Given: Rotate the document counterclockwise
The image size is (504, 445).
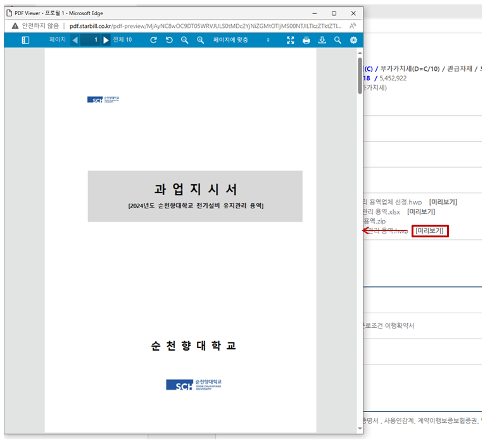Looking at the screenshot, I should point(169,40).
